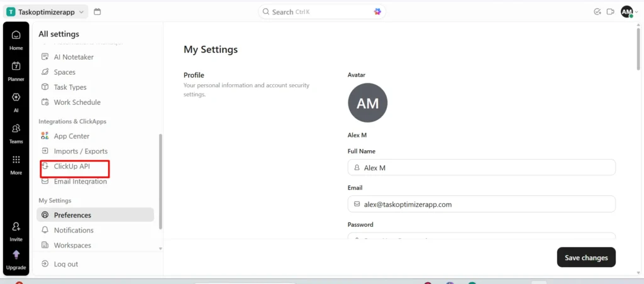644x284 pixels.
Task: Click the Log out arrow icon
Action: (45, 264)
